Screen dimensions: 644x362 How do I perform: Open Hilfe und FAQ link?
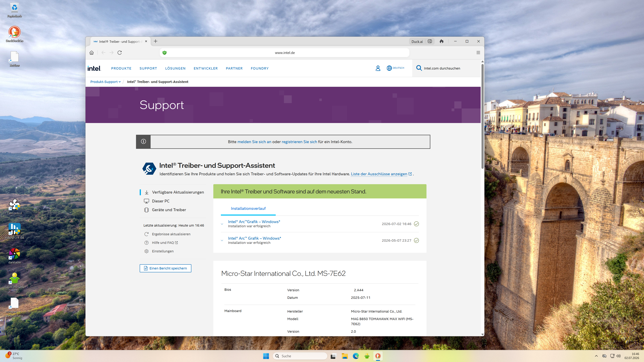tap(161, 243)
